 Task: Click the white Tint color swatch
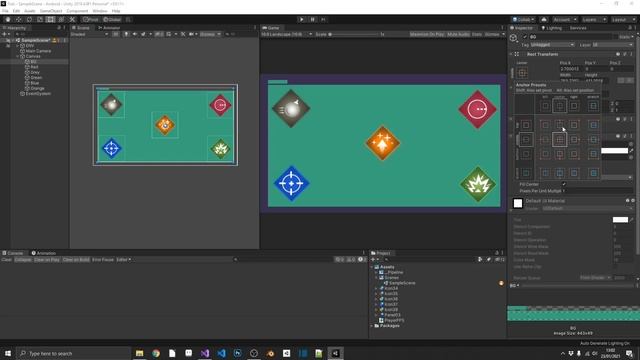tap(620, 220)
